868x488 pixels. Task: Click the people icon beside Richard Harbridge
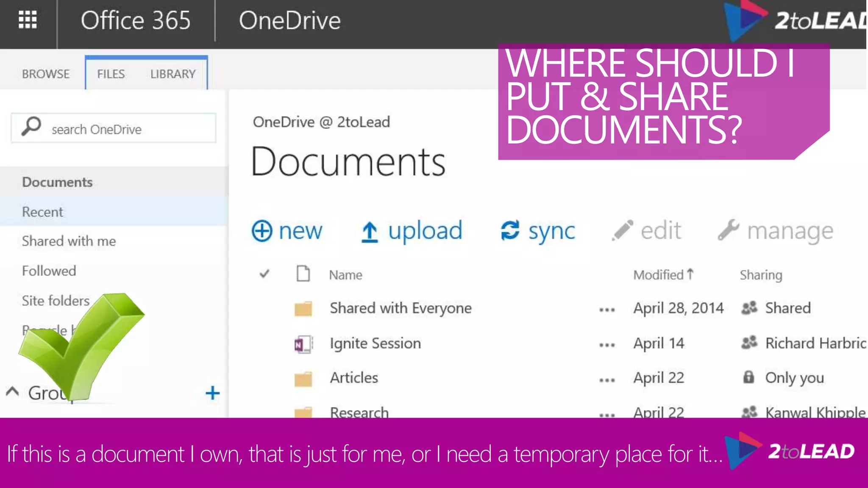(749, 342)
